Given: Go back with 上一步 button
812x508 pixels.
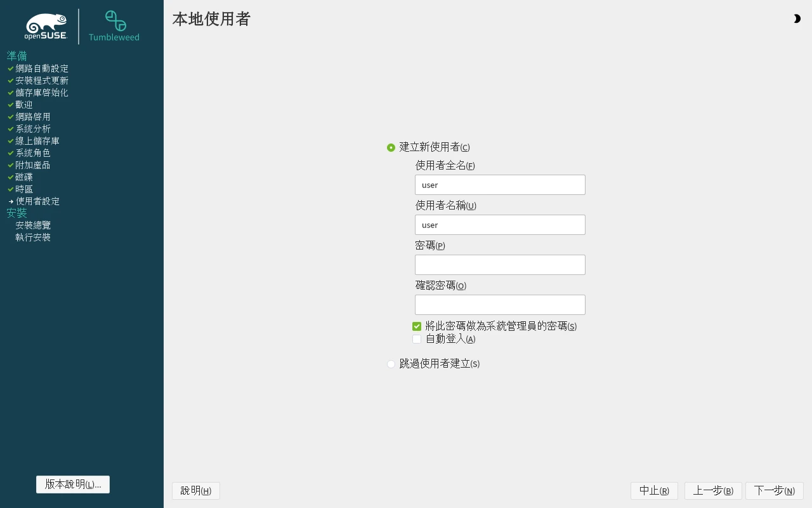Looking at the screenshot, I should point(713,491).
